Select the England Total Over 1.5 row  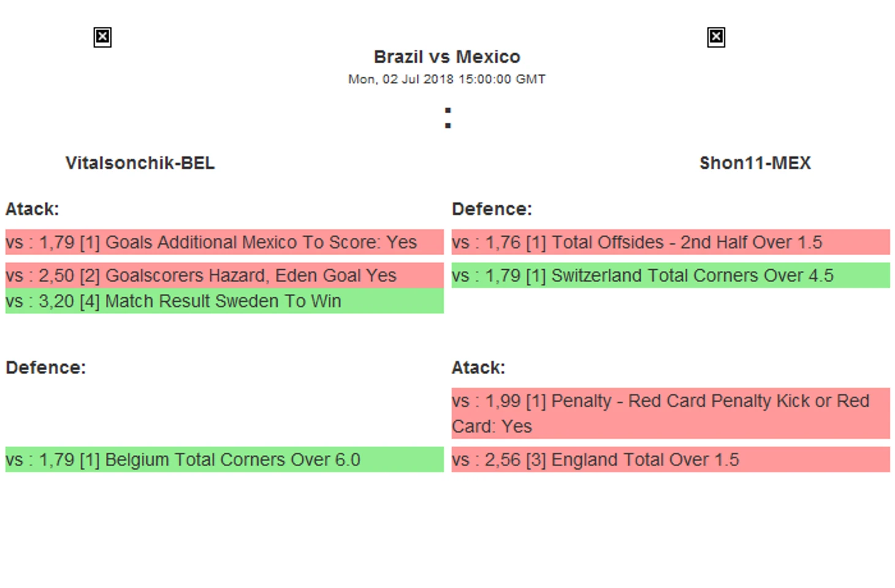click(x=670, y=459)
